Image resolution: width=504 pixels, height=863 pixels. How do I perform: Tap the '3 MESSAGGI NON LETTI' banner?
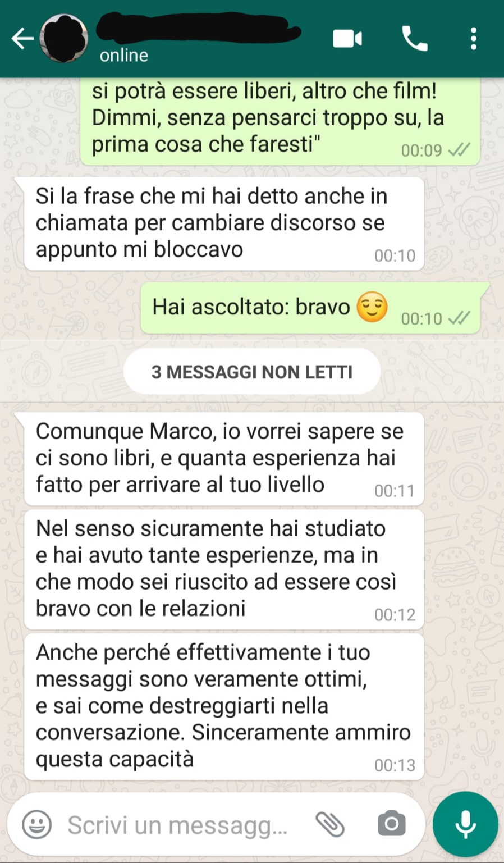coord(252,372)
